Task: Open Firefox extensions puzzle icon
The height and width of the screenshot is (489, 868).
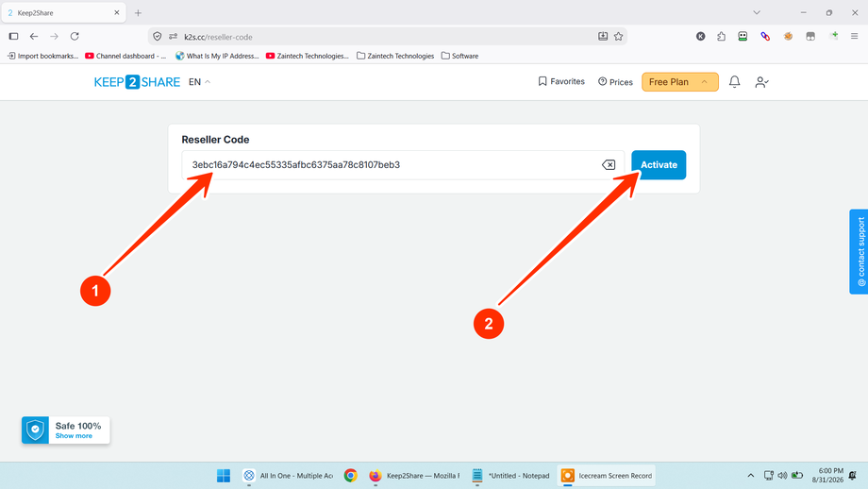Action: (x=721, y=37)
